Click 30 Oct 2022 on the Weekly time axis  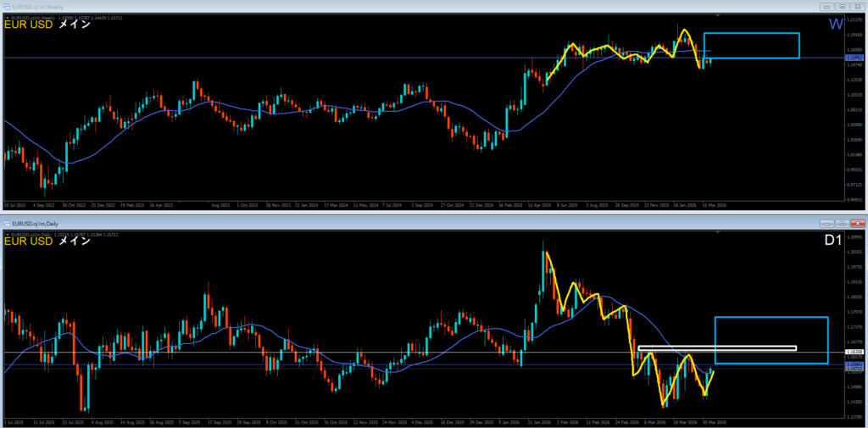coord(74,204)
